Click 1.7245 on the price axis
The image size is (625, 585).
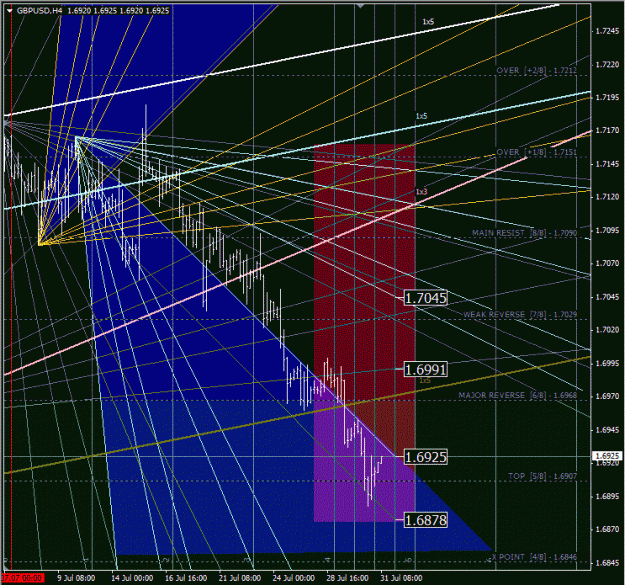[607, 31]
